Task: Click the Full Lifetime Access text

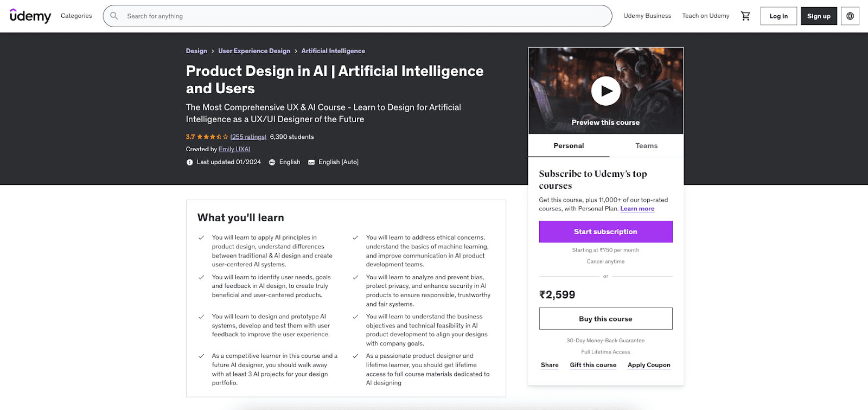Action: [605, 352]
